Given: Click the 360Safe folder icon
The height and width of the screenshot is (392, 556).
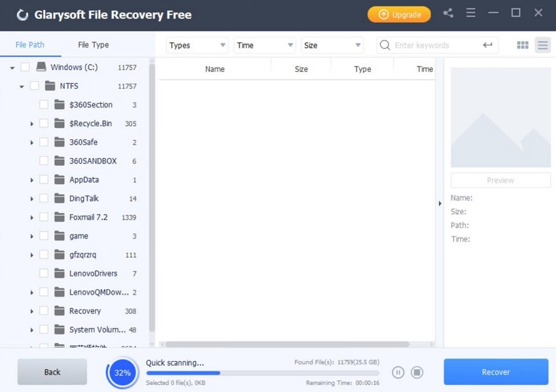Looking at the screenshot, I should click(60, 142).
